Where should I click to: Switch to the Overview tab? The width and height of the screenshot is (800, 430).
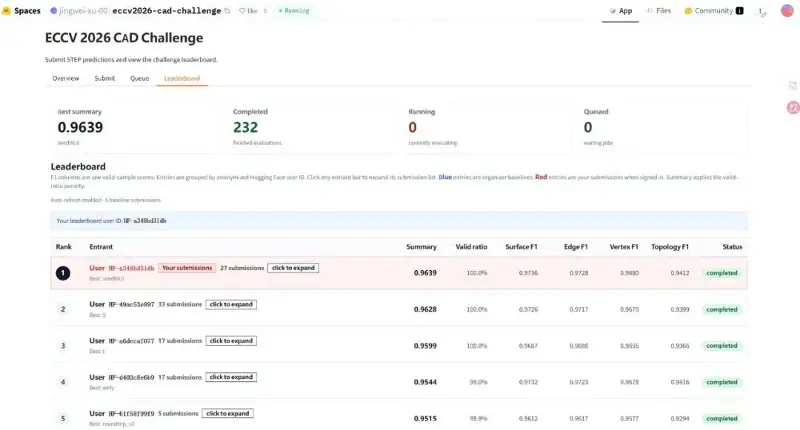point(66,78)
